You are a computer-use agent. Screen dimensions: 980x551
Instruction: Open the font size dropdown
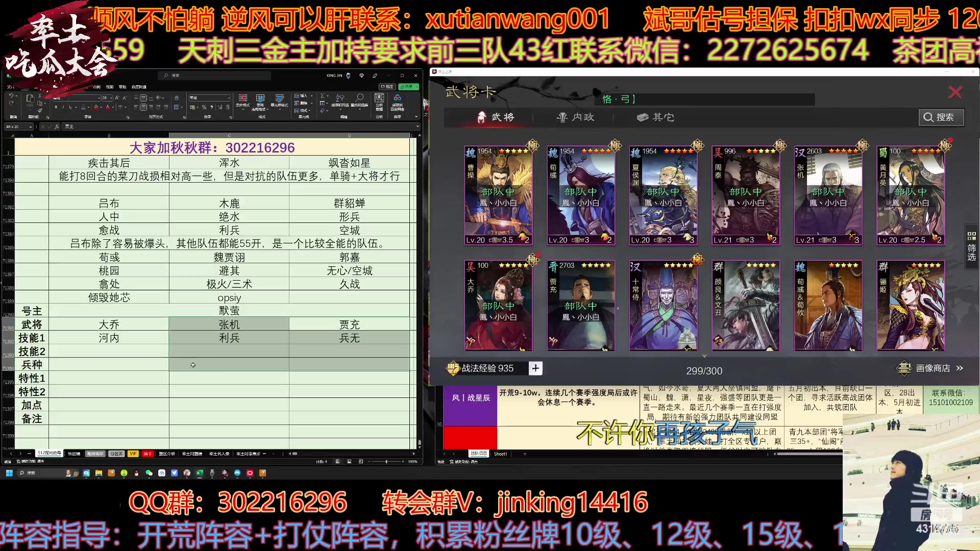pos(111,98)
